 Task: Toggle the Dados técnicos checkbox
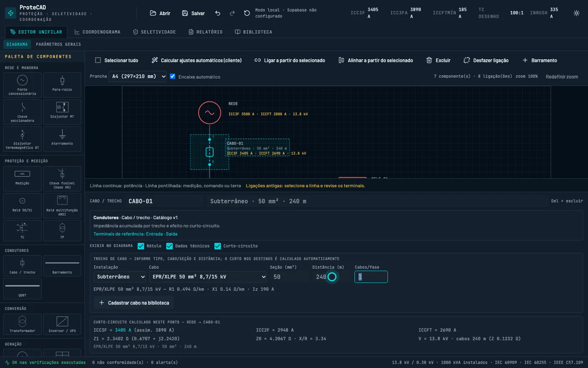click(x=169, y=246)
